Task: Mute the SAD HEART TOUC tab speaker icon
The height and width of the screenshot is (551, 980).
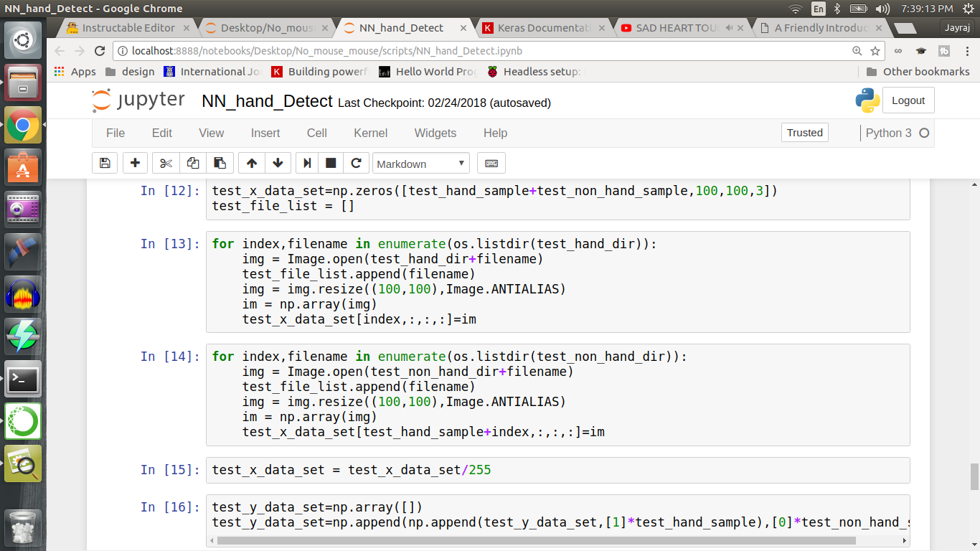Action: click(x=729, y=28)
